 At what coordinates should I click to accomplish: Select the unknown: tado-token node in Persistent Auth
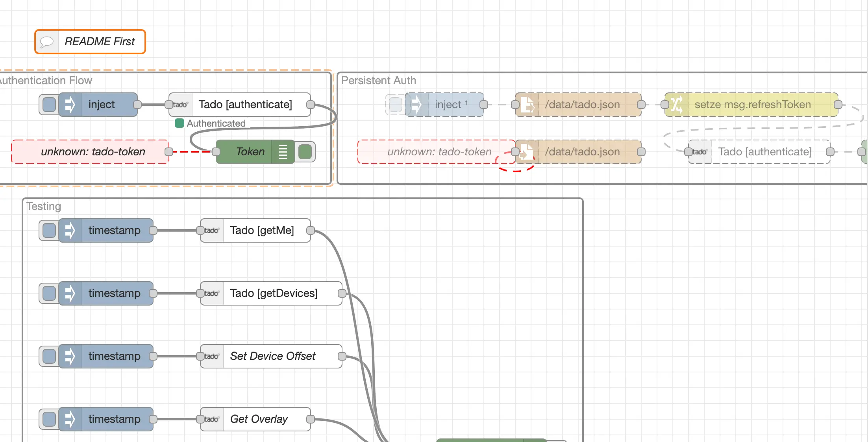(x=437, y=152)
